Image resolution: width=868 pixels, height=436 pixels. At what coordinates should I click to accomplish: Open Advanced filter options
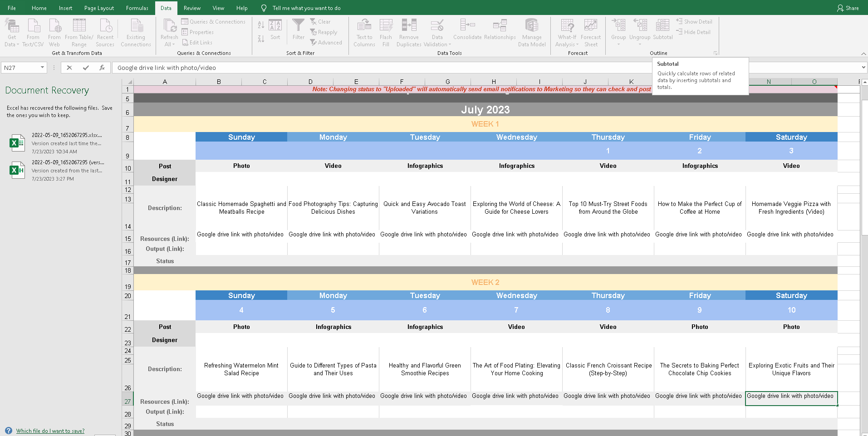pos(326,43)
